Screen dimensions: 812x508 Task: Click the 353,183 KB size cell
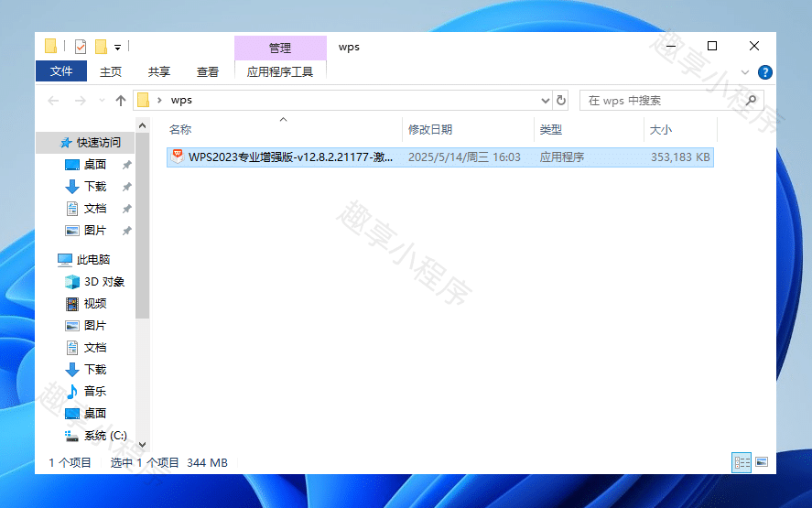tap(680, 157)
